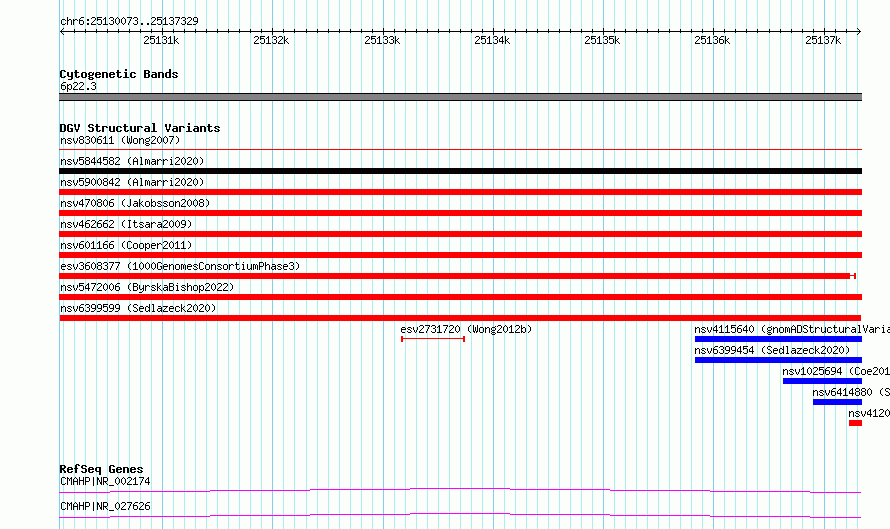Click the short red nsv4120 variant bar
This screenshot has height=529, width=890.
[855, 423]
